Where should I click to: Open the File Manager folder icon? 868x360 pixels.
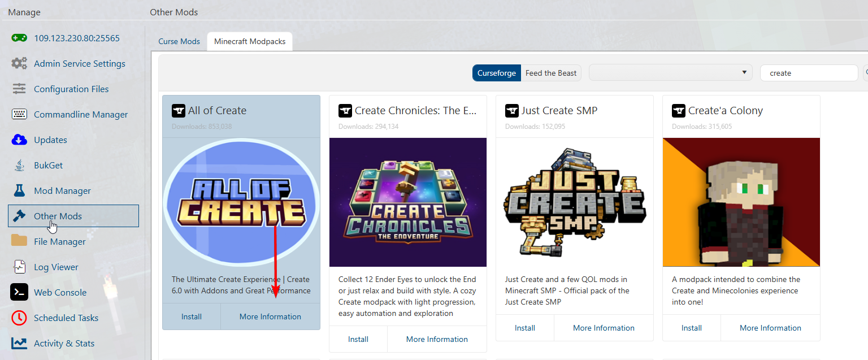click(x=19, y=241)
